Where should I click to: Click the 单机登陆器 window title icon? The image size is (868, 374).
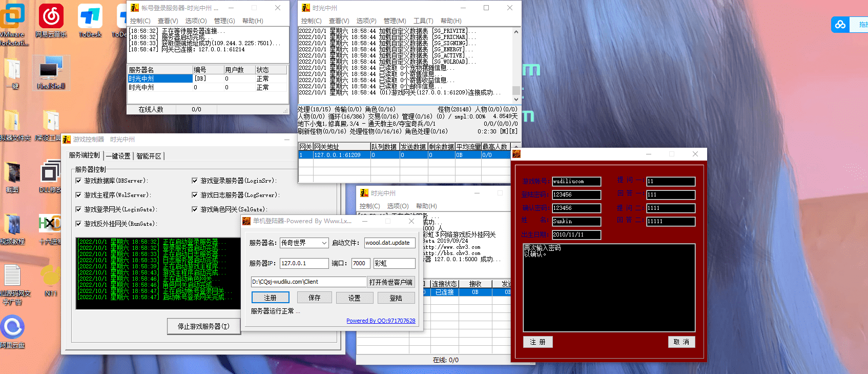click(246, 221)
